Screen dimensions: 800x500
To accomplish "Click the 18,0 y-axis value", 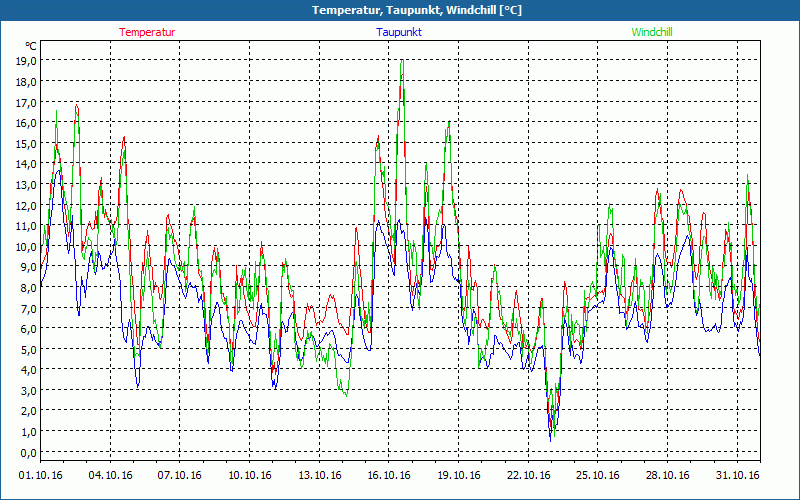I will pyautogui.click(x=26, y=82).
